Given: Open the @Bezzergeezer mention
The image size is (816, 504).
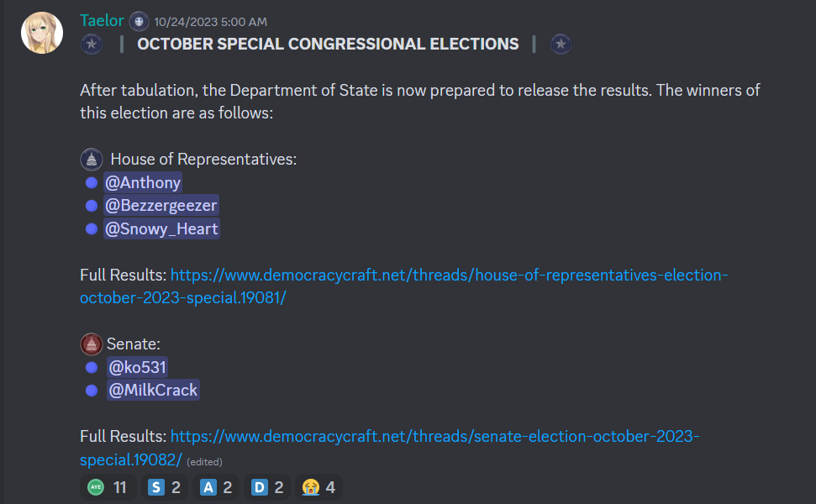Looking at the screenshot, I should (x=161, y=206).
